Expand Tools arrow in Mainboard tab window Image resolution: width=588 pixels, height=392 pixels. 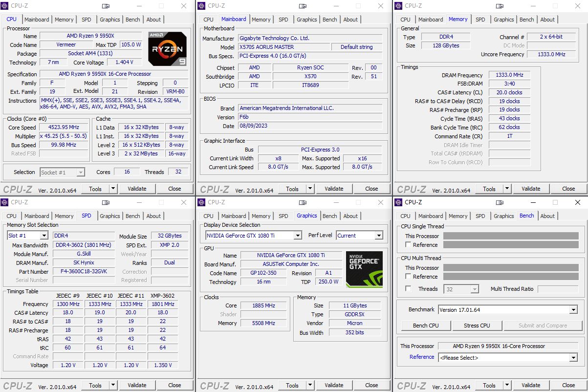310,189
